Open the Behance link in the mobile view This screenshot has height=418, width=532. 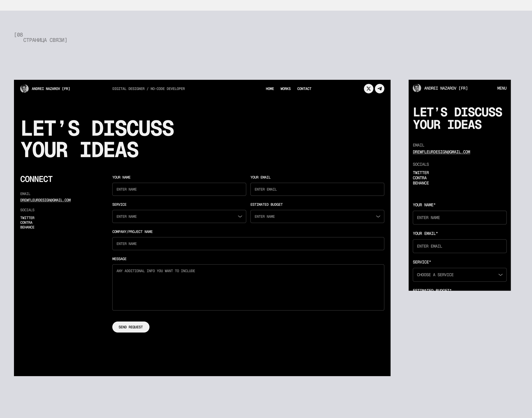click(421, 183)
